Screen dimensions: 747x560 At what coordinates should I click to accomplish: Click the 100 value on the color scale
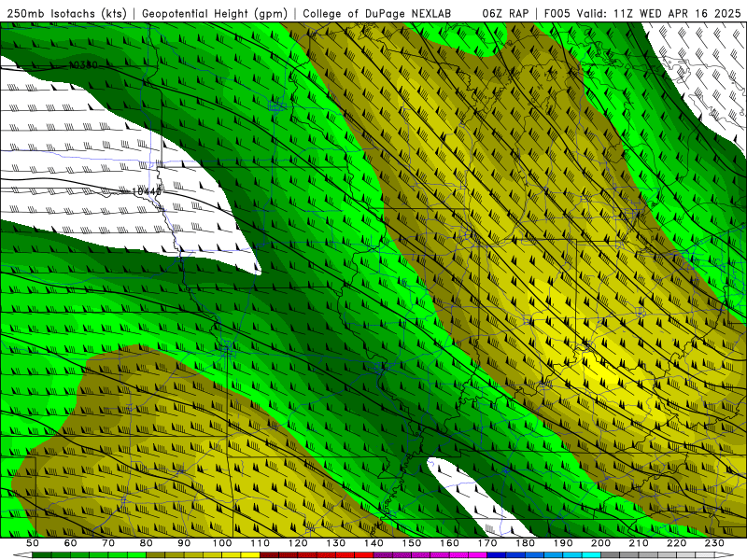pyautogui.click(x=222, y=543)
